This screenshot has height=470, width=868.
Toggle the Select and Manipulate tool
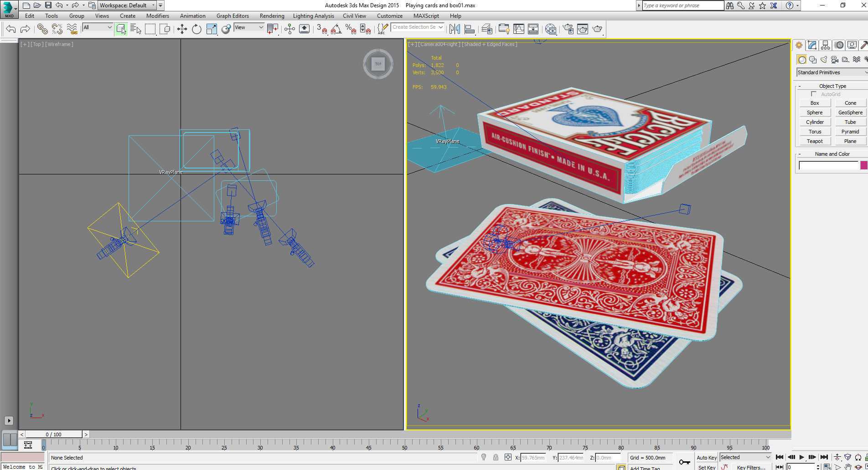click(289, 29)
